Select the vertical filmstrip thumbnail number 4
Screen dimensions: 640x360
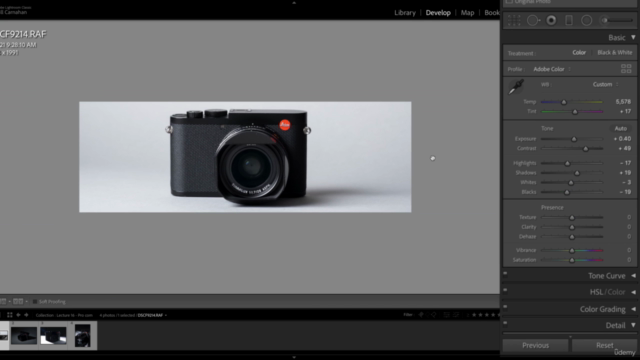coord(82,336)
